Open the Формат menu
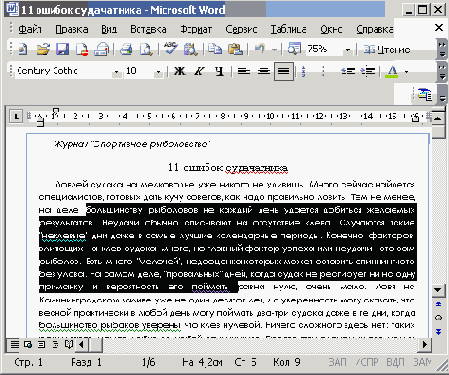The width and height of the screenshot is (449, 375). coord(196,29)
